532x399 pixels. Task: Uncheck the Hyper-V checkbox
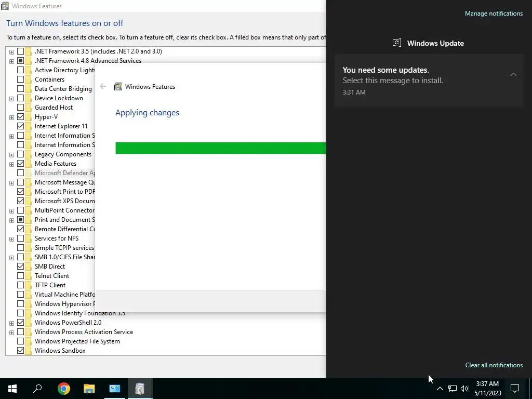click(x=20, y=117)
